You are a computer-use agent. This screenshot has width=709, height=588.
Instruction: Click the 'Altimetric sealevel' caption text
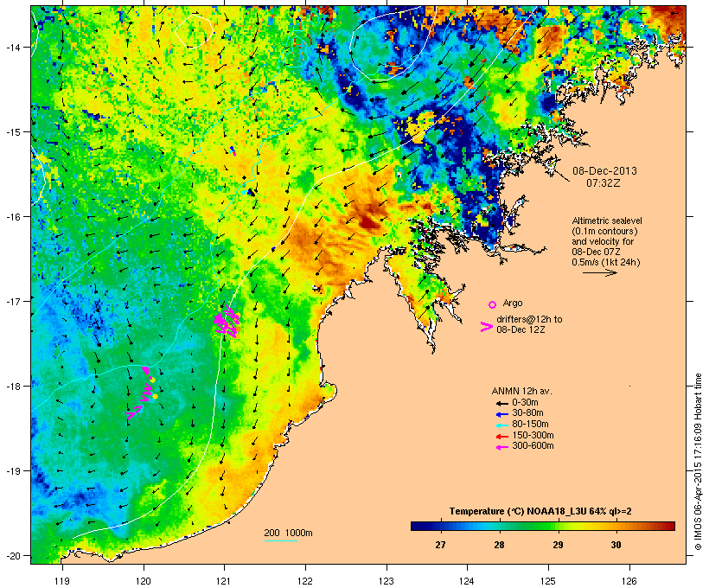[607, 220]
